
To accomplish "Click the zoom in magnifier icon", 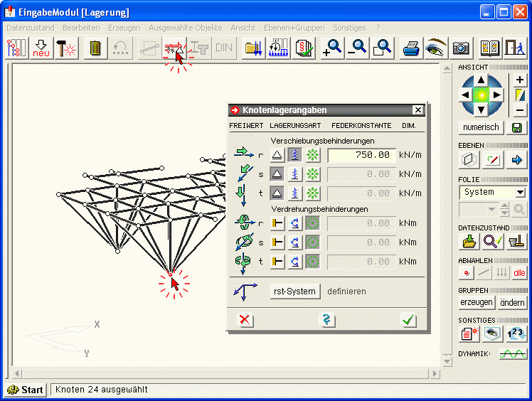I will 332,48.
